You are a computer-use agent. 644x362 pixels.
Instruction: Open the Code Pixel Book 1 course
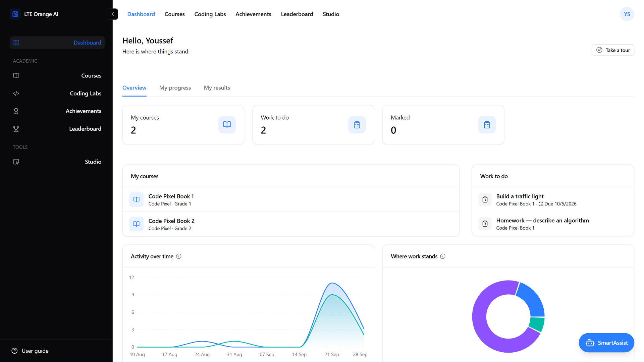tap(291, 199)
